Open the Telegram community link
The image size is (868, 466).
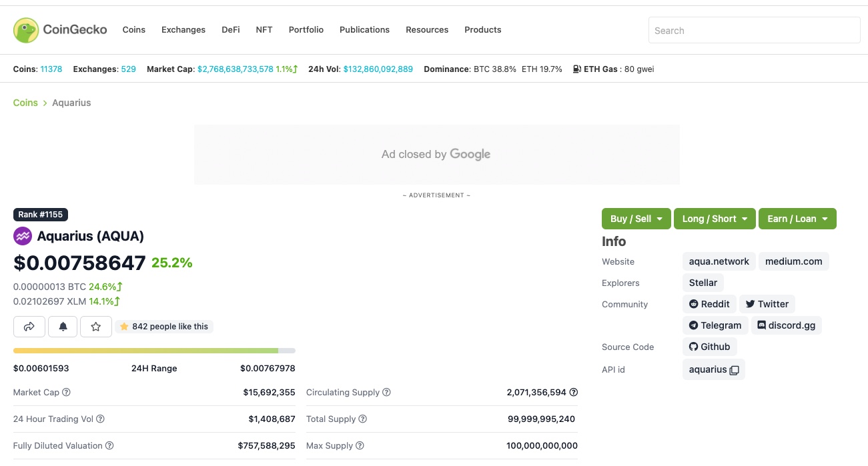coord(715,325)
